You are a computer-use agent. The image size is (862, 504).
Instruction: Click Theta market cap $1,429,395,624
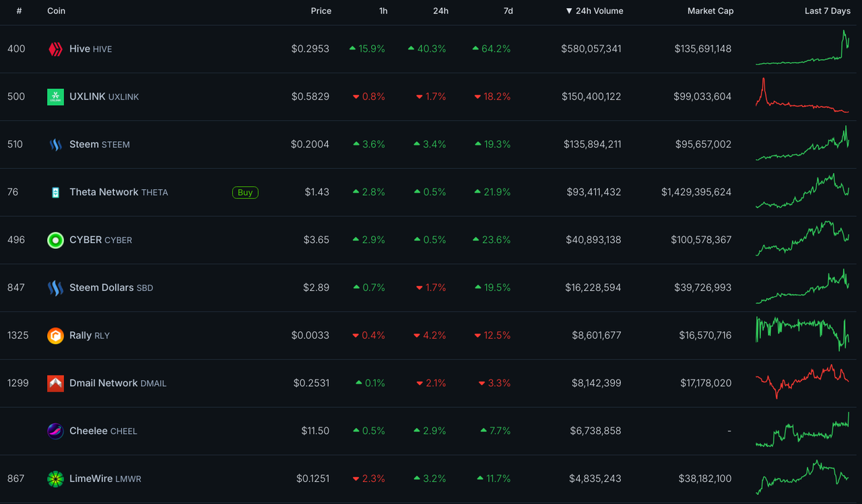(696, 192)
